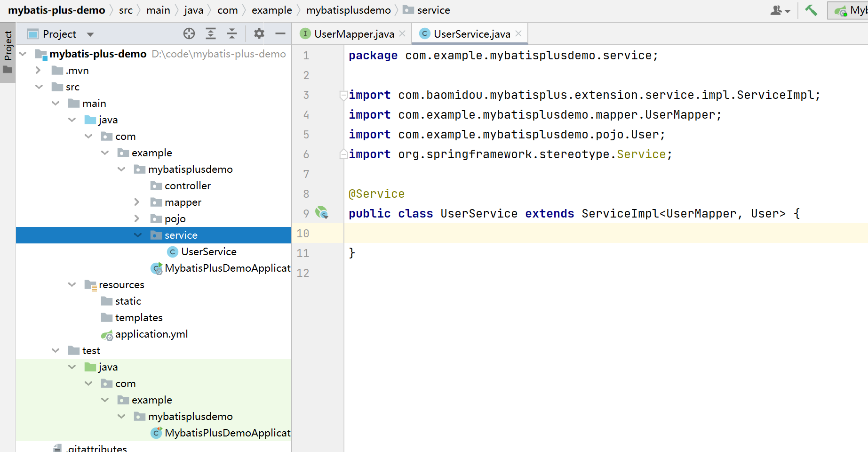Hide the Project panel with minus icon
This screenshot has height=452, width=868.
pyautogui.click(x=280, y=33)
